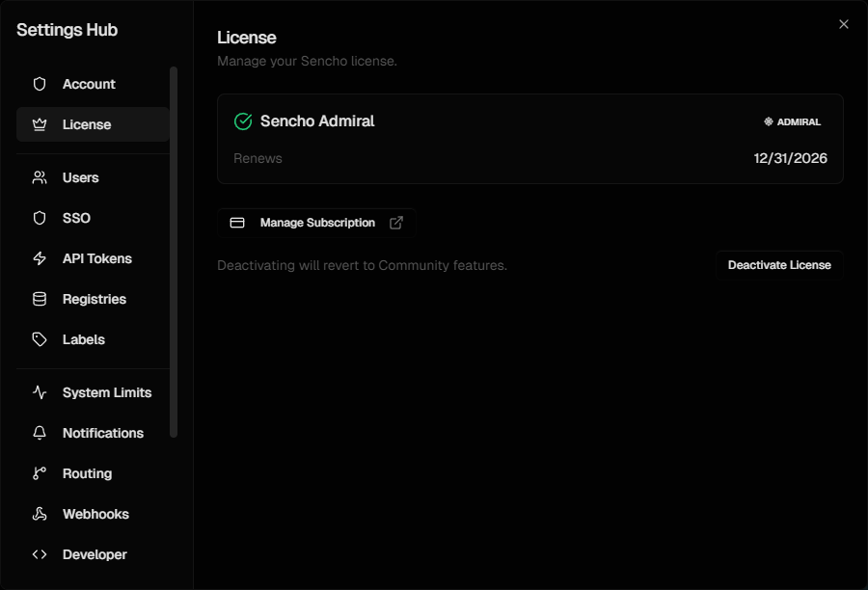Click the credit card icon in Manage Subscription

point(237,223)
